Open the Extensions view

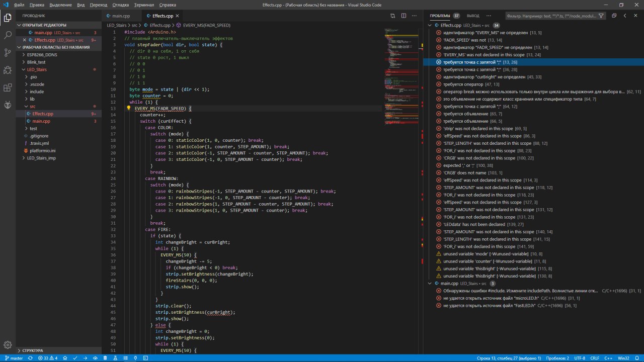pos(8,88)
